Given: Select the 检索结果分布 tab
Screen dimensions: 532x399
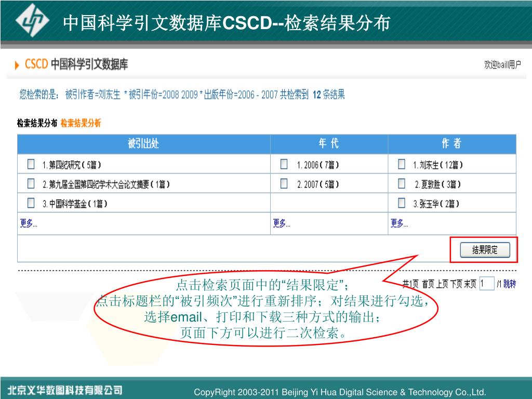Looking at the screenshot, I should coord(37,123).
